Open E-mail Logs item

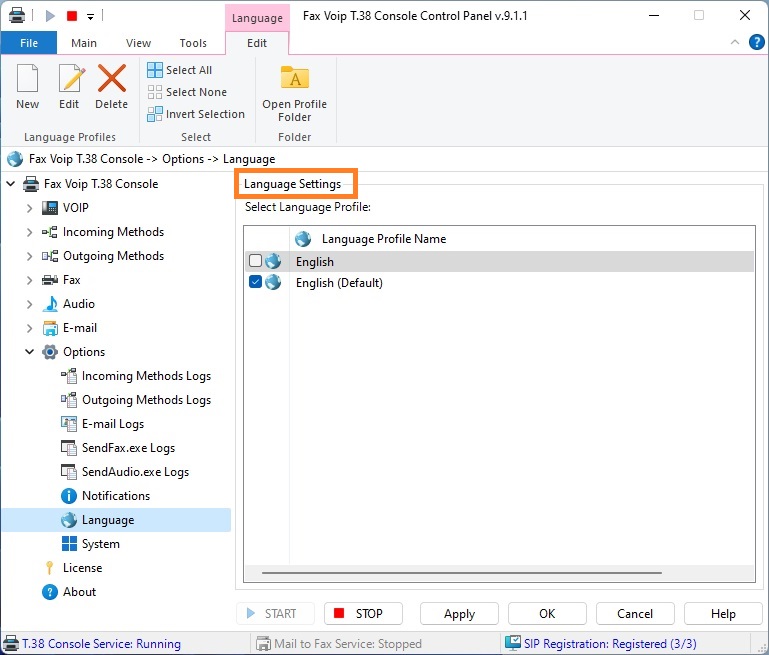coord(113,424)
